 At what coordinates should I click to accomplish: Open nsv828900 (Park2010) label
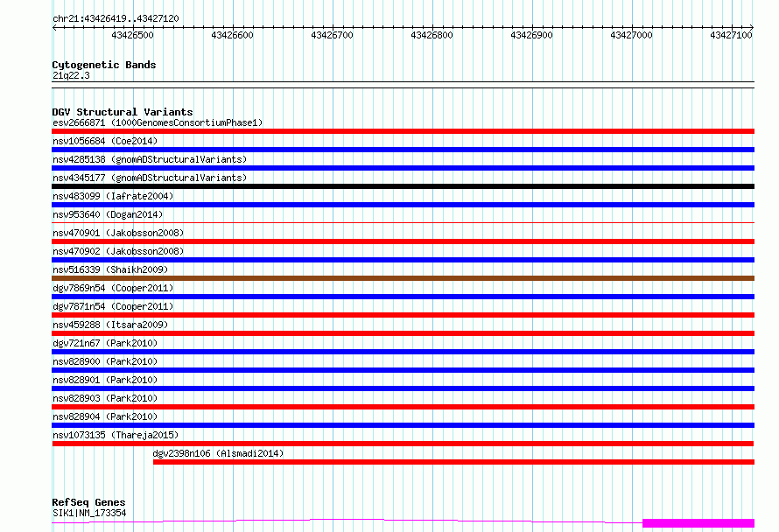click(x=105, y=361)
